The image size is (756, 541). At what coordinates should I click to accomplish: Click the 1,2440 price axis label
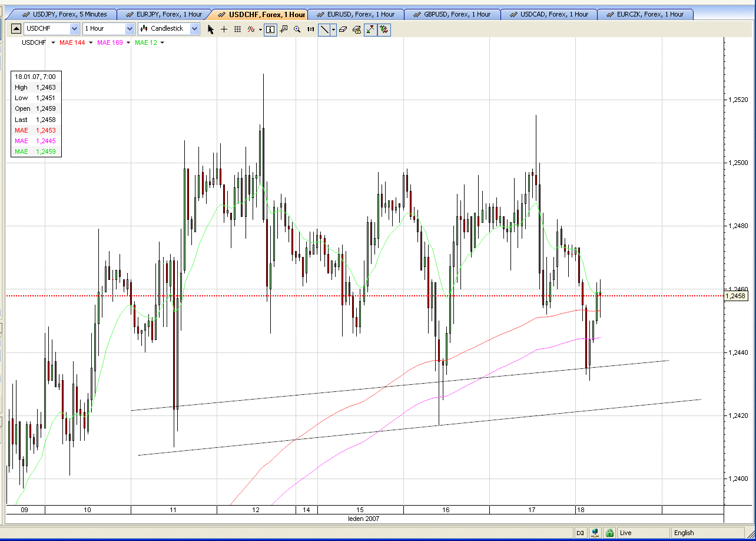tap(737, 352)
